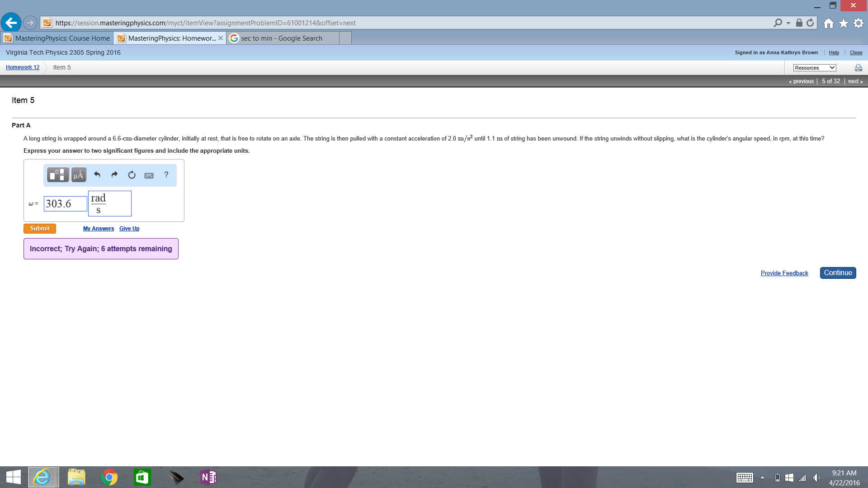Viewport: 868px width, 488px height.
Task: Open the My Answers link
Action: (x=99, y=229)
